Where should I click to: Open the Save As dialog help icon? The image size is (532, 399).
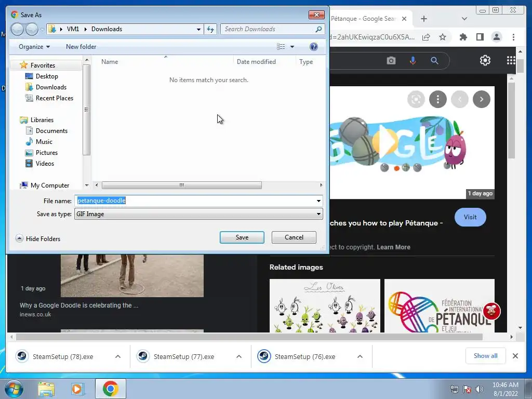313,47
